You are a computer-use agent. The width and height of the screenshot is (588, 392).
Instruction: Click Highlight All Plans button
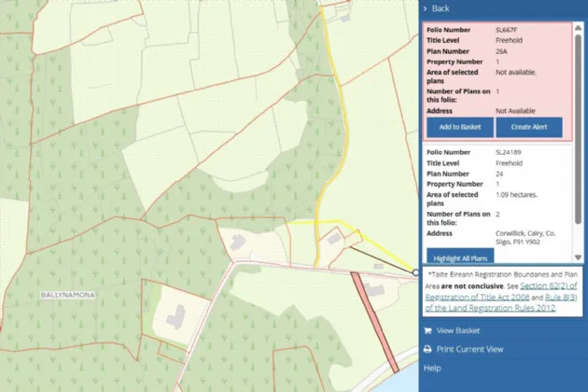coord(460,258)
